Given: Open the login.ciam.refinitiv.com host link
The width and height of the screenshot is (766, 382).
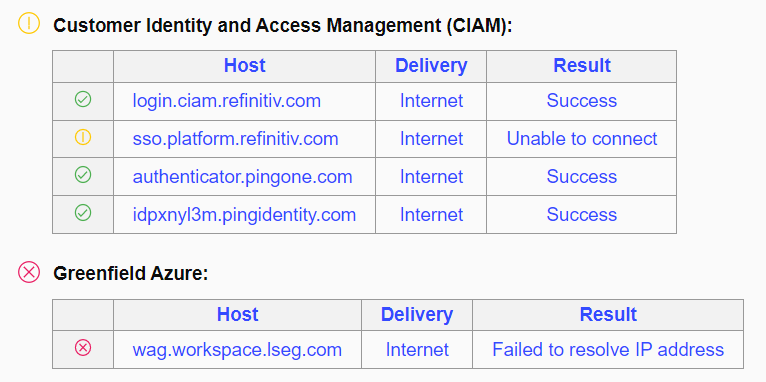Looking at the screenshot, I should click(227, 101).
